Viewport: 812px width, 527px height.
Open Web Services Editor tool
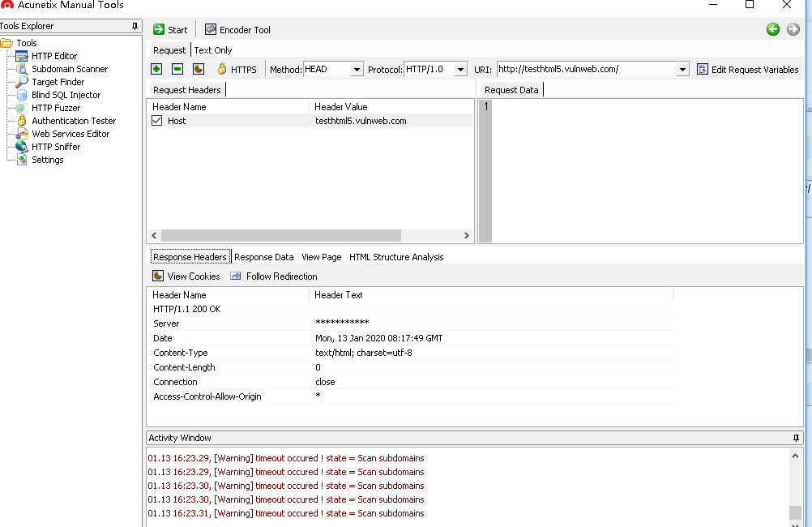71,134
